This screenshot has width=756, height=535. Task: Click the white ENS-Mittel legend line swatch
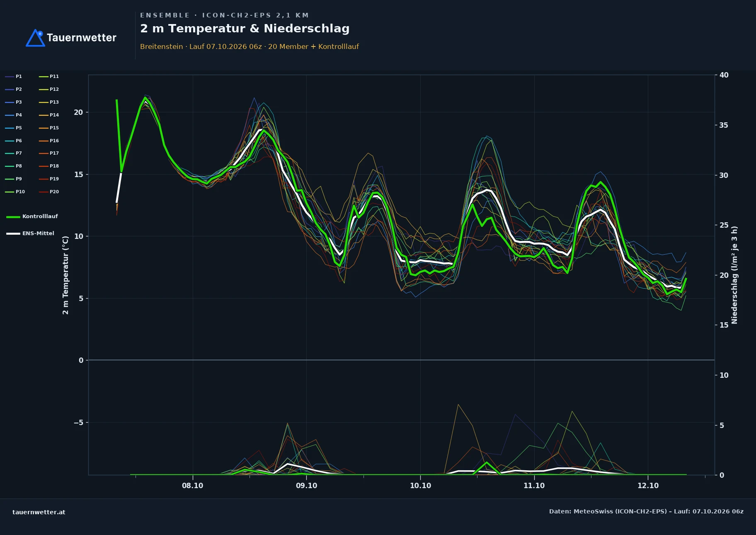coord(13,233)
